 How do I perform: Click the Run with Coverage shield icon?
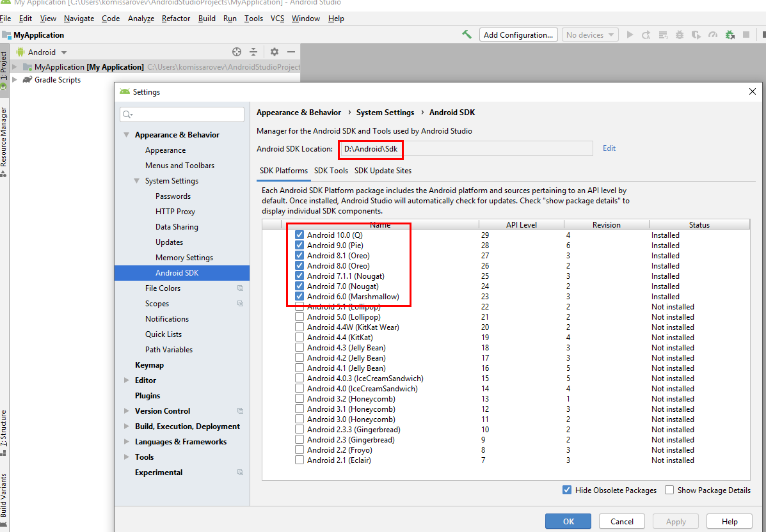coord(696,35)
